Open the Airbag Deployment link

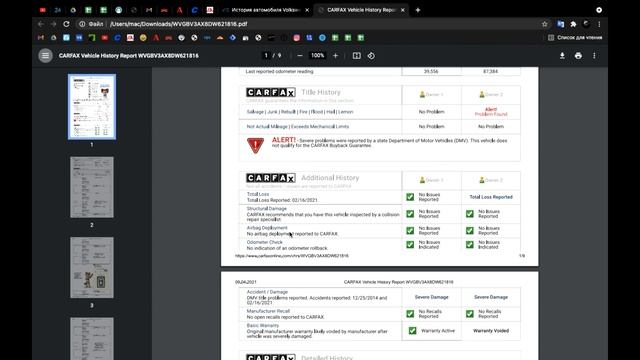click(267, 228)
